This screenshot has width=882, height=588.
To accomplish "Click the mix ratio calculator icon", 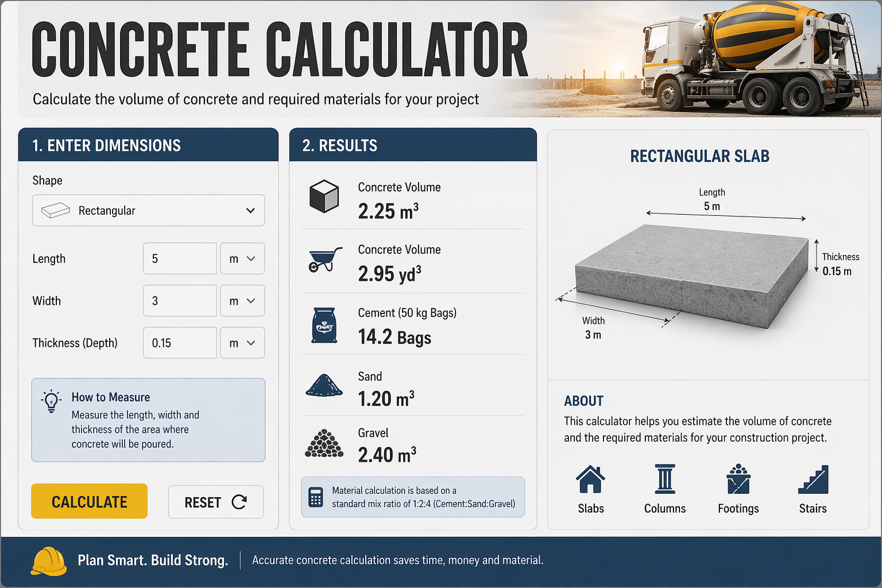I will pyautogui.click(x=316, y=497).
